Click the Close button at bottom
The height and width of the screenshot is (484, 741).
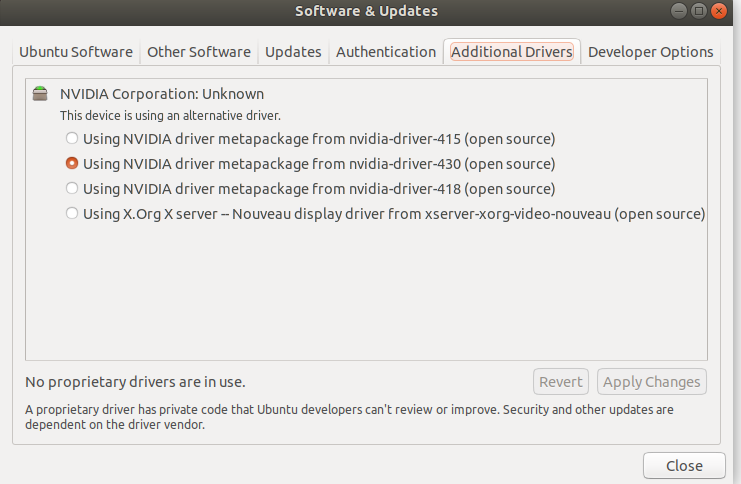pos(684,465)
